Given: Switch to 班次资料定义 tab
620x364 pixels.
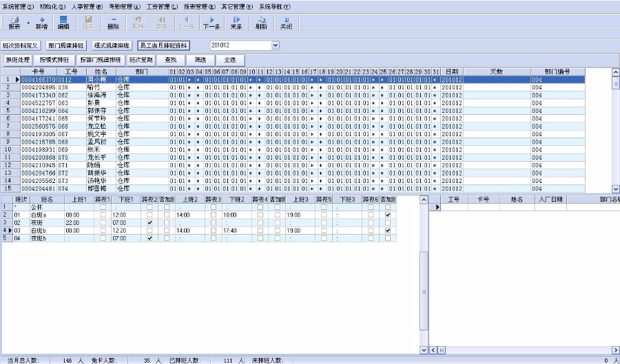Looking at the screenshot, I should [x=21, y=46].
